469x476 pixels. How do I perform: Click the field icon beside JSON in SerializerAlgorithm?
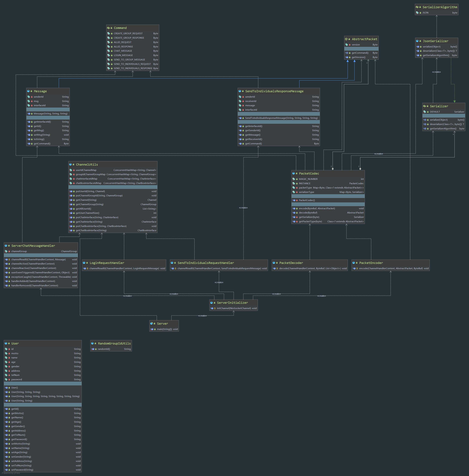coord(417,13)
